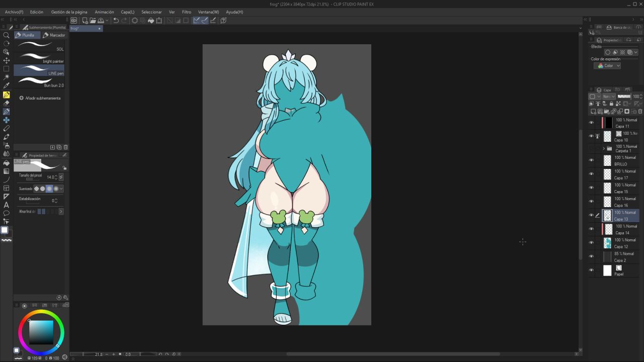644x362 pixels.
Task: Hide layer Capa 11 with eye icon
Action: [591, 123]
